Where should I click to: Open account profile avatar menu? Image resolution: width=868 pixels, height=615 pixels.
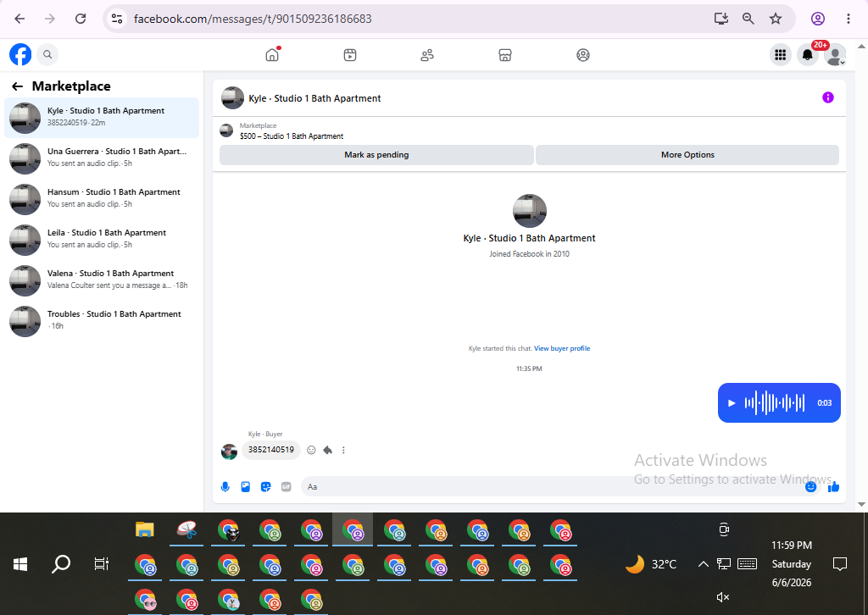pyautogui.click(x=835, y=55)
